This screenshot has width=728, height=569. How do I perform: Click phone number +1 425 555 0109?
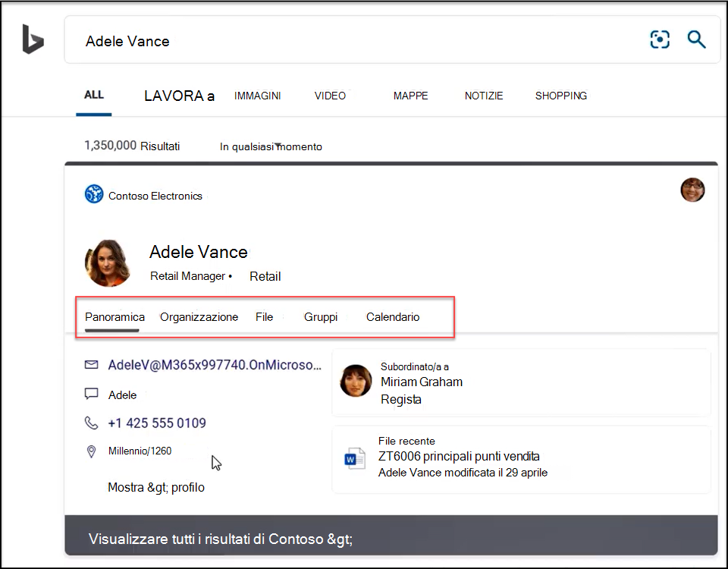click(x=157, y=423)
